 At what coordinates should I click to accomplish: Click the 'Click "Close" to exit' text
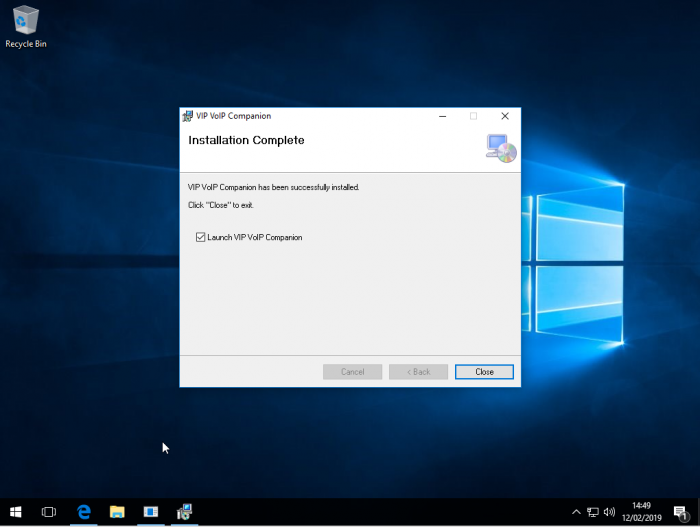[221, 205]
